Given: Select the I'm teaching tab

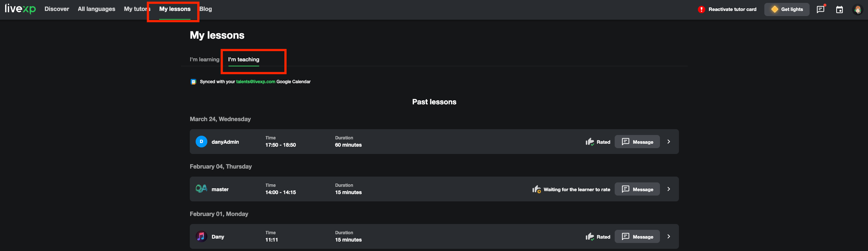Looking at the screenshot, I should pos(243,59).
